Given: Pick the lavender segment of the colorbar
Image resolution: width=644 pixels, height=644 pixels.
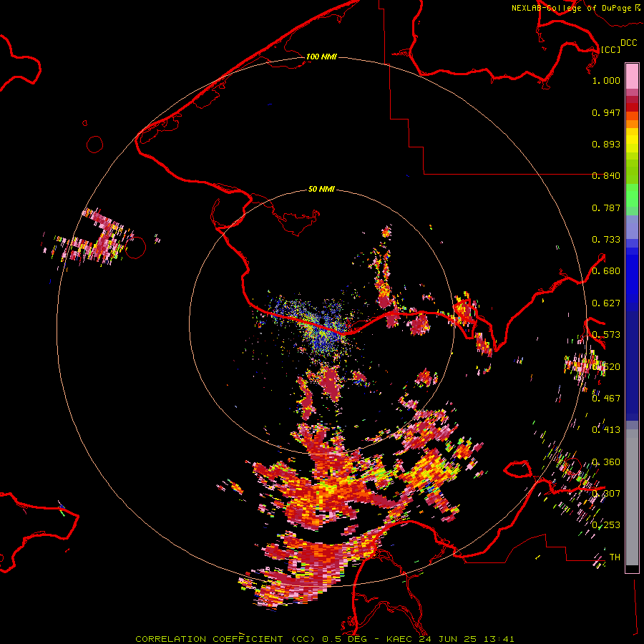Looking at the screenshot, I should (x=632, y=227).
